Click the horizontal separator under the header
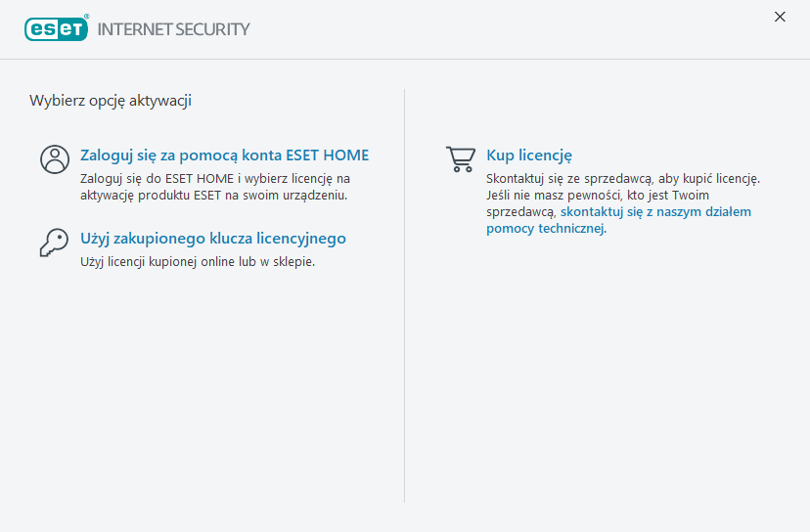 [x=405, y=60]
